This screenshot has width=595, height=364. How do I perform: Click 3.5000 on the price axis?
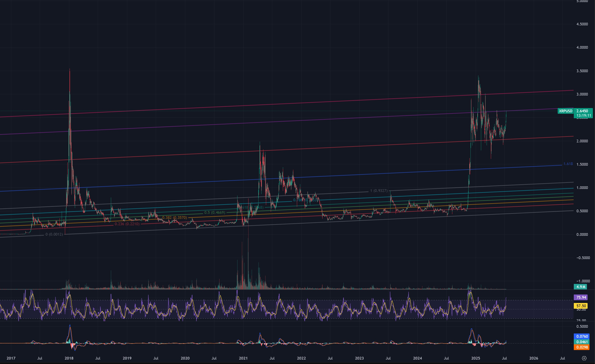[582, 71]
